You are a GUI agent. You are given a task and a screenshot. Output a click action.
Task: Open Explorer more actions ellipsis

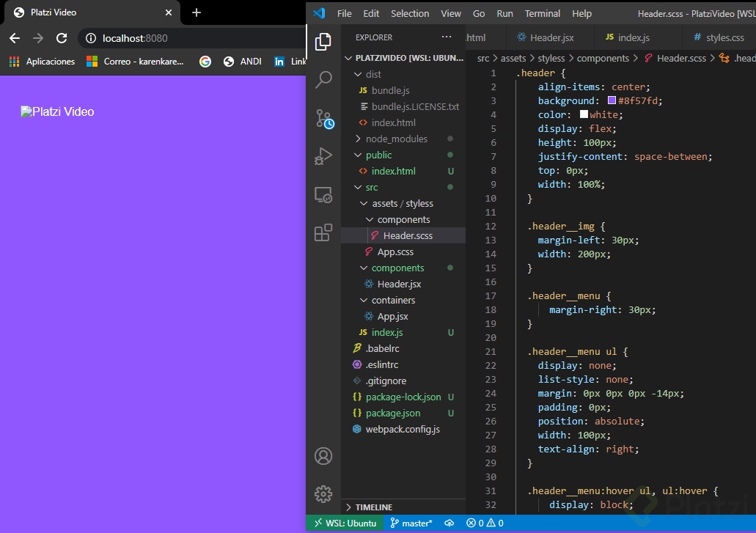pyautogui.click(x=447, y=37)
